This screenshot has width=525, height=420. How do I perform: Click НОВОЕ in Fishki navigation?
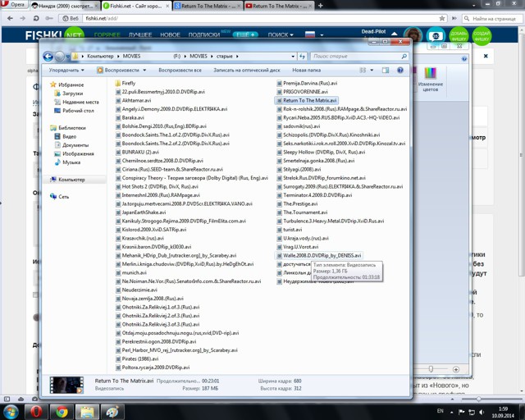[170, 34]
